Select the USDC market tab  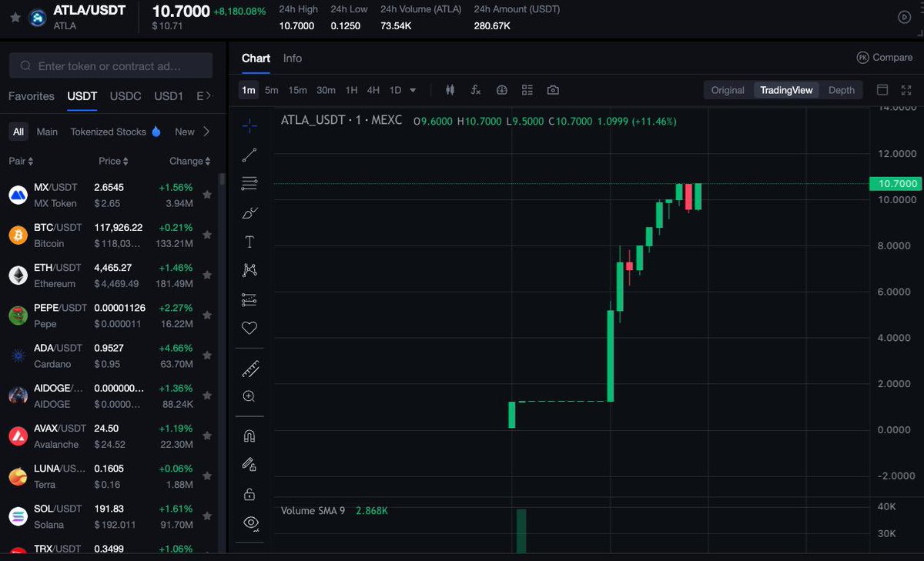[126, 96]
